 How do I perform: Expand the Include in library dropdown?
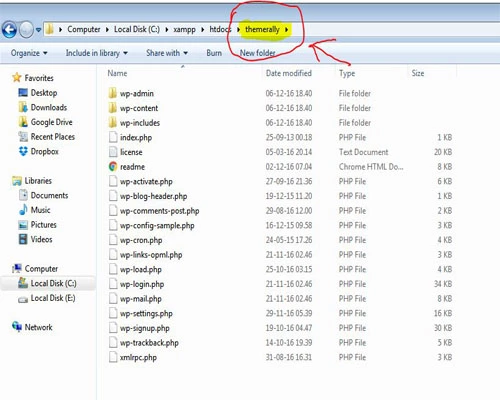pos(97,53)
